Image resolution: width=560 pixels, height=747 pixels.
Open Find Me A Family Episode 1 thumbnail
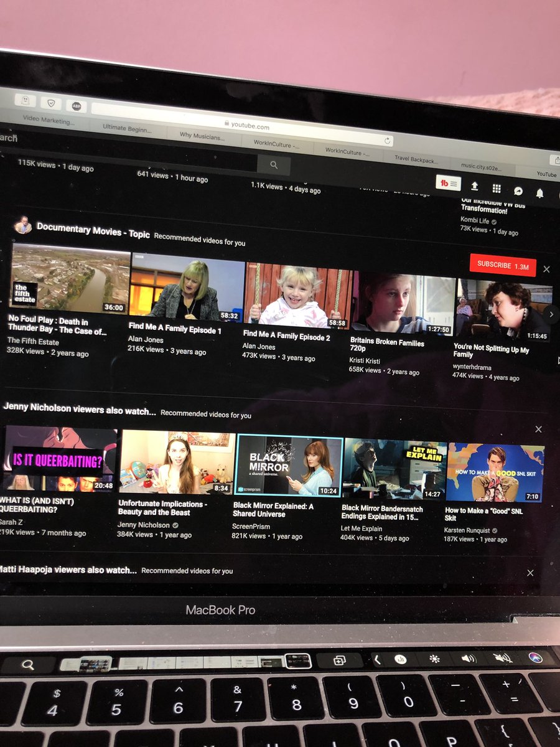click(187, 288)
